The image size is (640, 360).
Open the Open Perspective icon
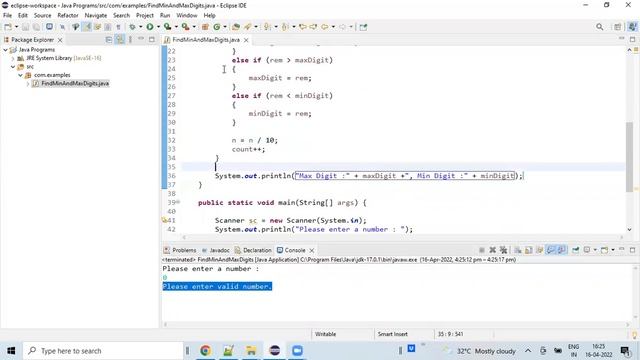click(x=618, y=27)
